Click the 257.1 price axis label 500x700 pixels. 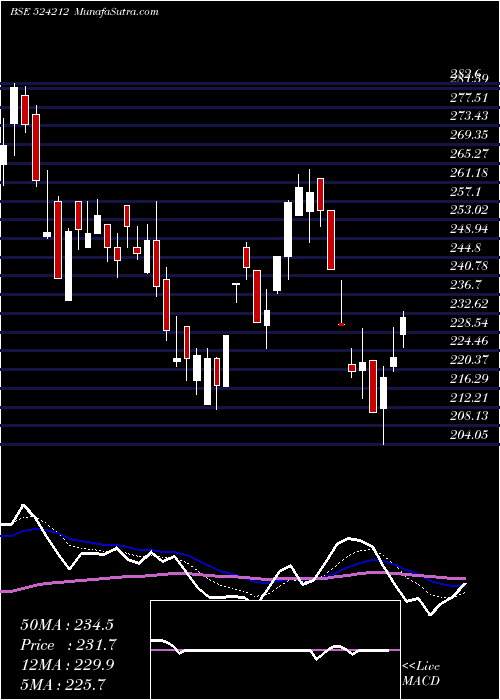pyautogui.click(x=466, y=192)
